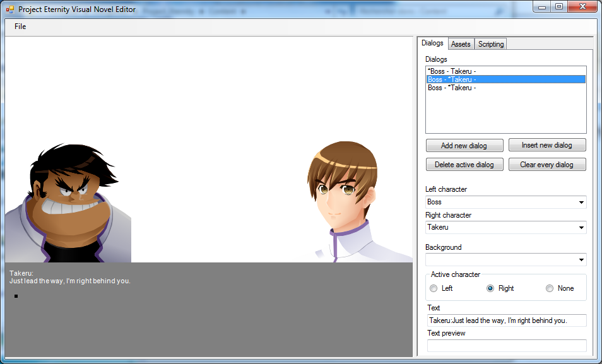Select the highlighted 'Boss - *Takeru -' dialog
The height and width of the screenshot is (364, 602).
click(451, 79)
